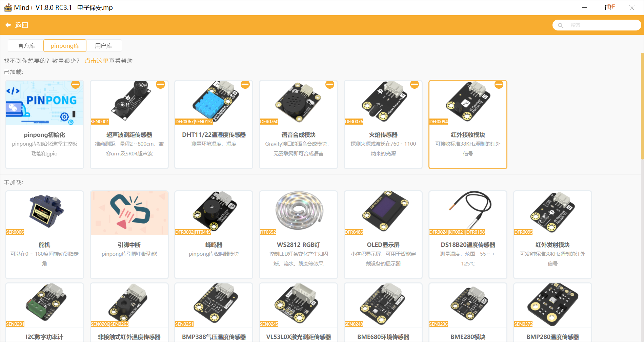Remove the DHT11/22温湿度传感器 with its minus icon
Image resolution: width=644 pixels, height=342 pixels.
click(245, 85)
